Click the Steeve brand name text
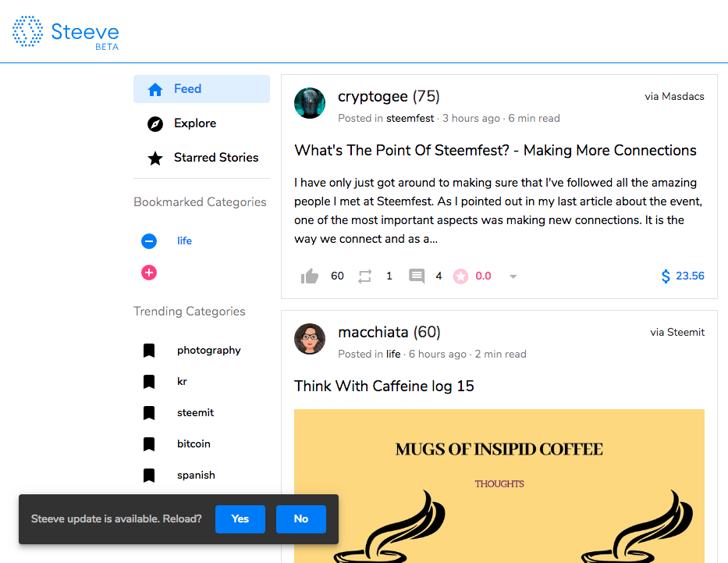This screenshot has height=563, width=728. point(85,32)
